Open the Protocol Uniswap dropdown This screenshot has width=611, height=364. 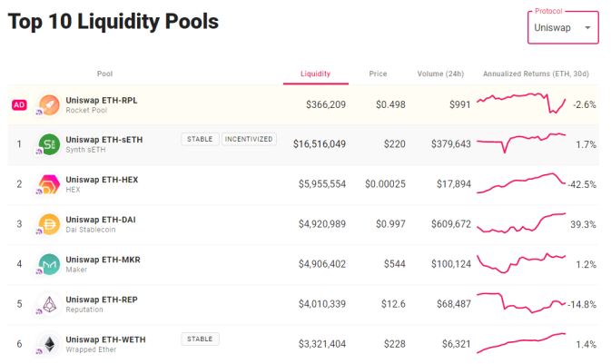[563, 27]
